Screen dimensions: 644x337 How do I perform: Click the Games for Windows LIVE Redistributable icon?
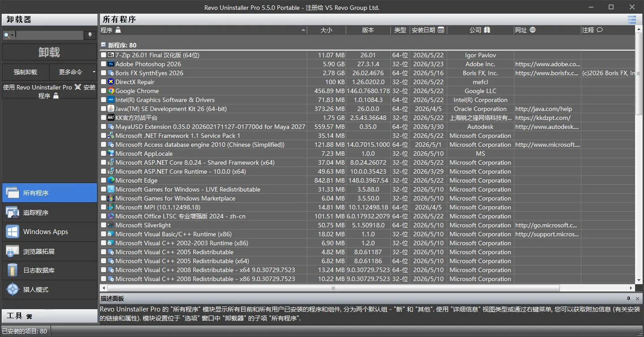pos(111,189)
